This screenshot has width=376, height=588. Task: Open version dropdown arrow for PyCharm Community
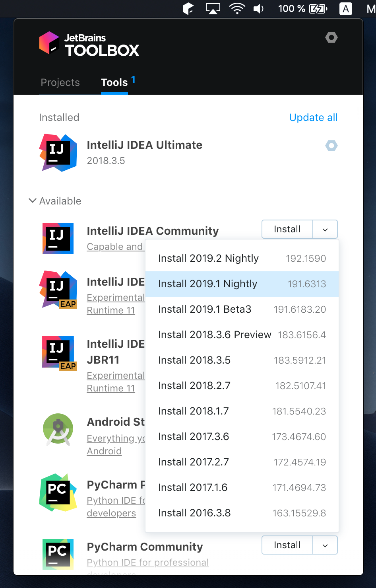(x=325, y=545)
